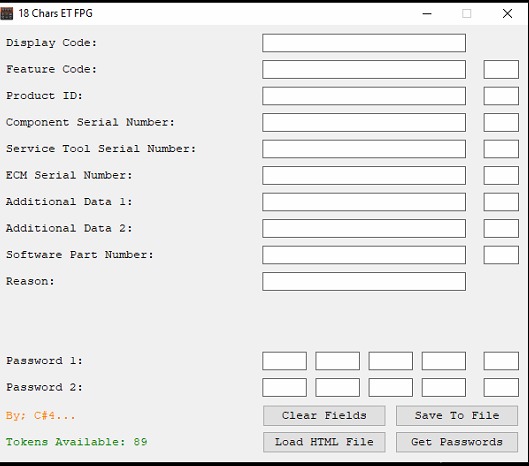Click the last Password 1 box on the far right

click(x=501, y=361)
